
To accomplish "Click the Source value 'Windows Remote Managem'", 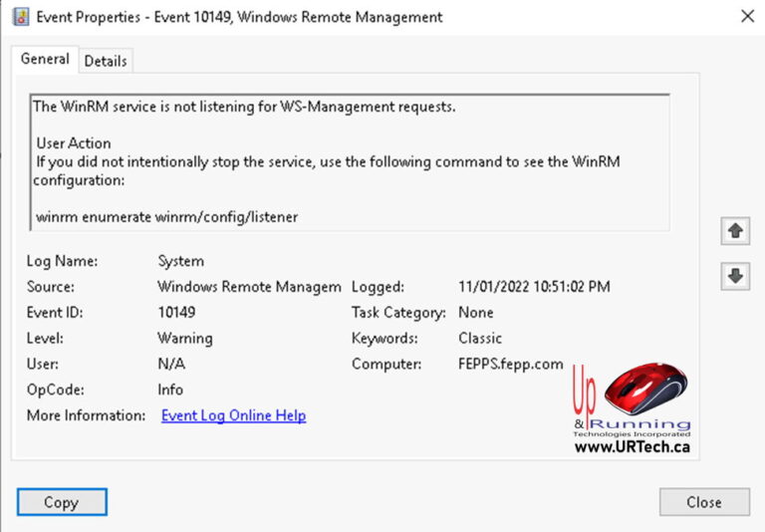I will click(x=249, y=287).
